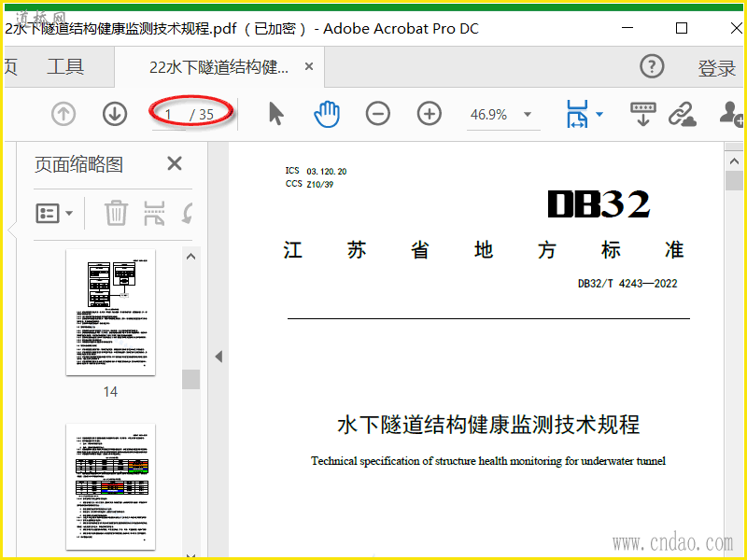Viewport: 747px width, 560px height.
Task: Click the CCS Z10/39 text
Action: pyautogui.click(x=310, y=184)
